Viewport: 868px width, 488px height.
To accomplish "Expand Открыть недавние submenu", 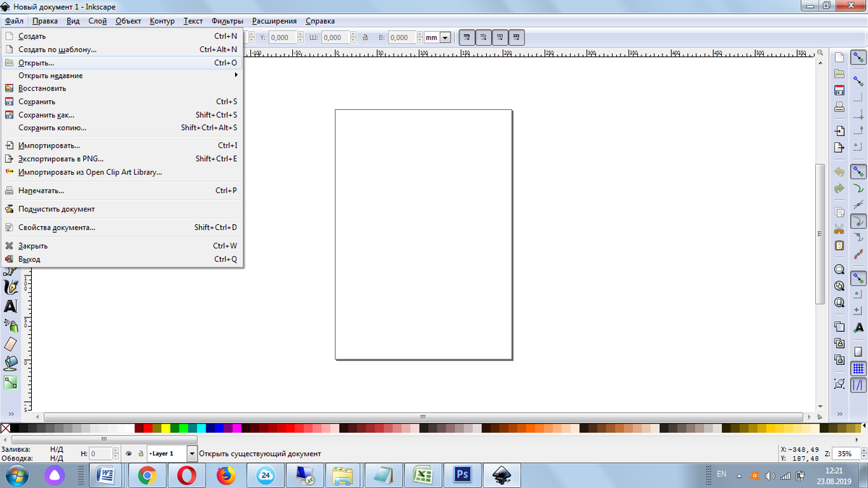I will click(x=122, y=75).
